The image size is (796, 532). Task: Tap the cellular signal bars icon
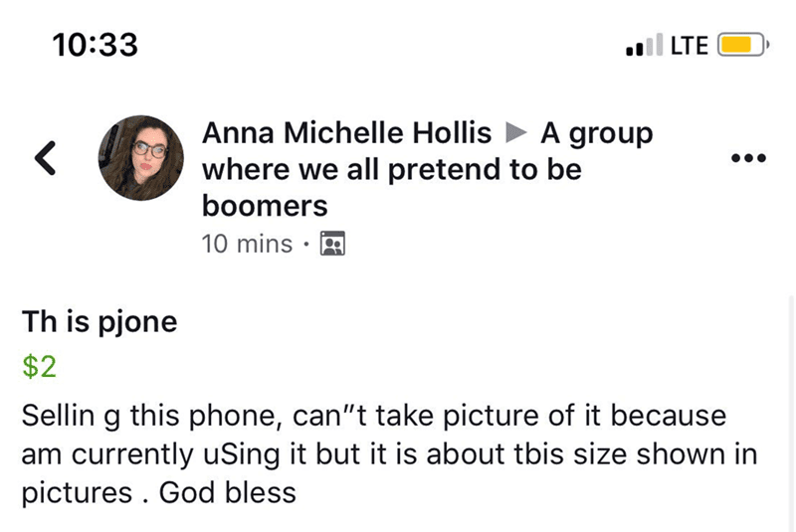tap(646, 45)
